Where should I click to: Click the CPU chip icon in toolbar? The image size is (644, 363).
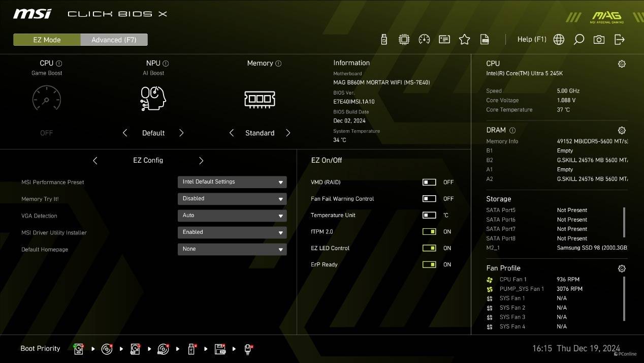(404, 40)
